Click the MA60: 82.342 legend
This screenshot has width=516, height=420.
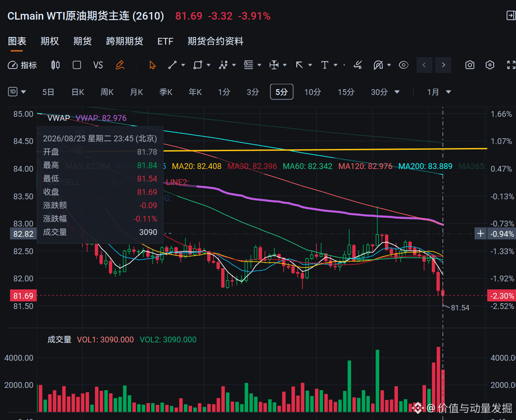[x=307, y=166]
